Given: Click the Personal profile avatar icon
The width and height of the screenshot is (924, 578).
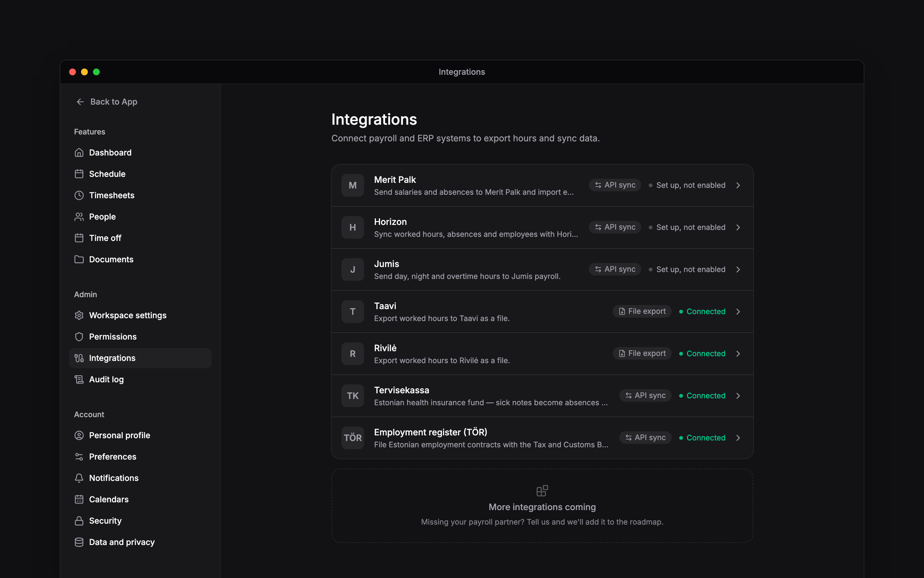Looking at the screenshot, I should coord(79,435).
